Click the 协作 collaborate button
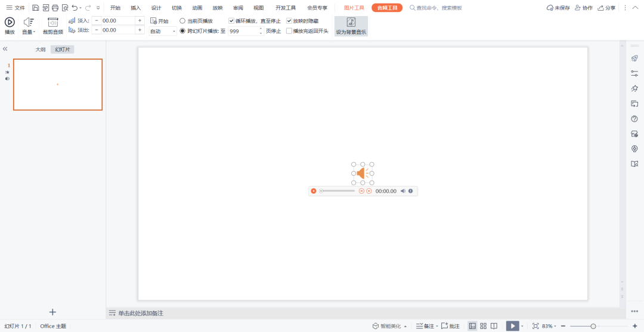Viewport: 644px width, 332px height. pyautogui.click(x=584, y=8)
